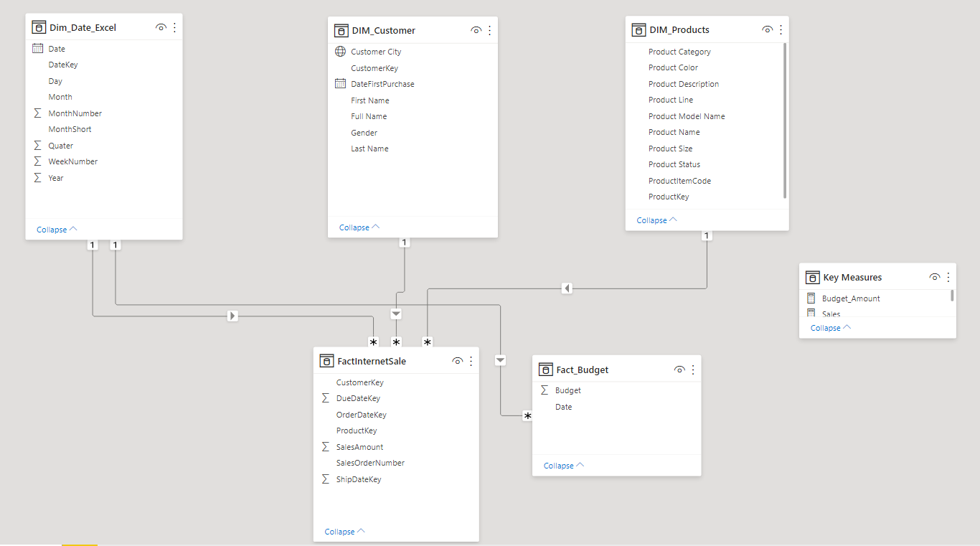Open Fact_Budget more options ellipsis
Image resolution: width=980 pixels, height=546 pixels.
click(693, 370)
